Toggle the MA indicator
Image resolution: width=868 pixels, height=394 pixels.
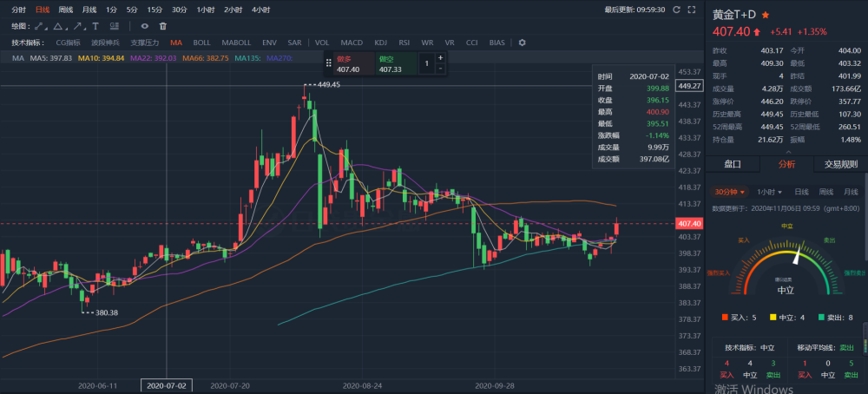point(176,43)
